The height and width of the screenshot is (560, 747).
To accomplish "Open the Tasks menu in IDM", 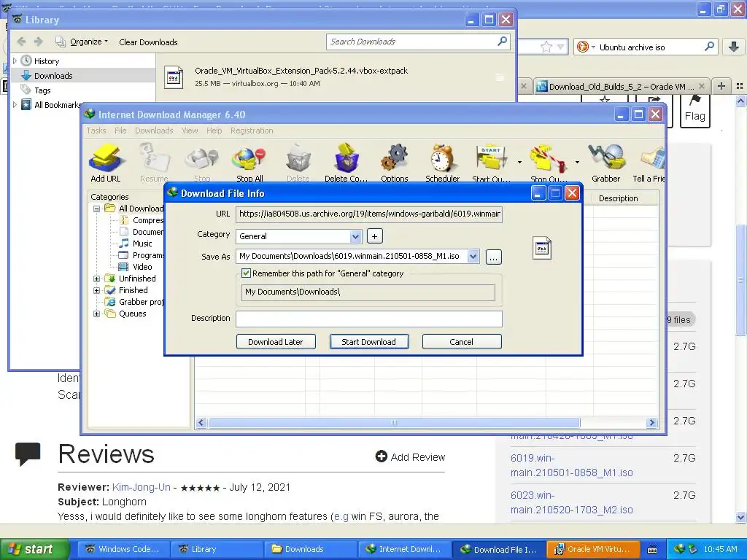I will tap(96, 131).
